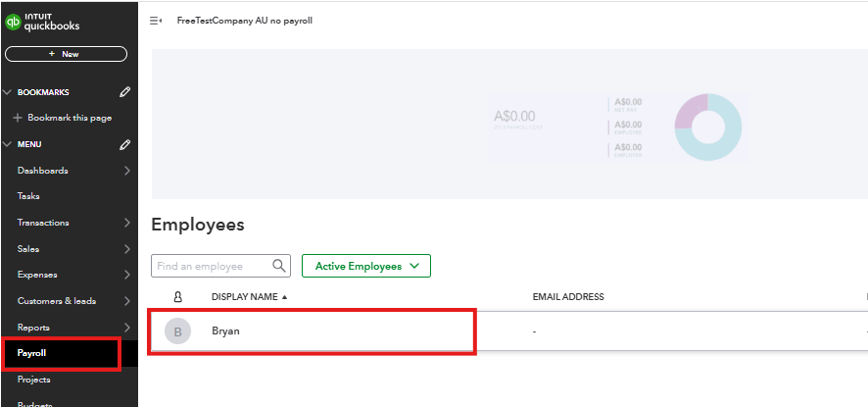Click the New button
This screenshot has height=407, width=868.
[x=66, y=54]
